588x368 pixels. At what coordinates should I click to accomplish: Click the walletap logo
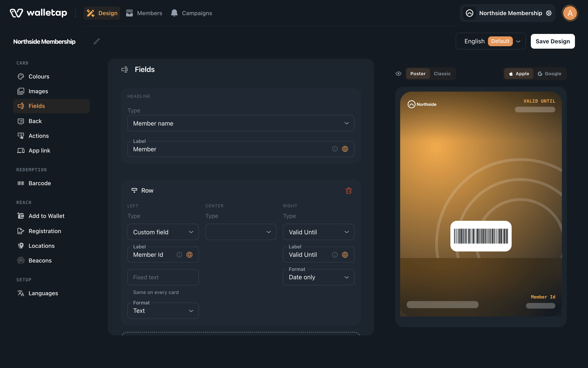point(38,13)
